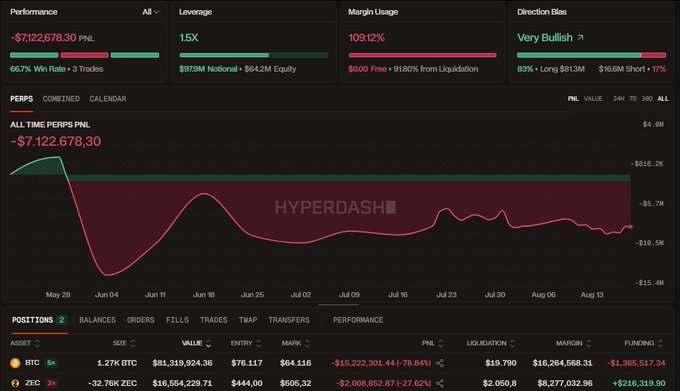Sort positions by ENTRY column arrows
The height and width of the screenshot is (391, 680).
tap(258, 343)
